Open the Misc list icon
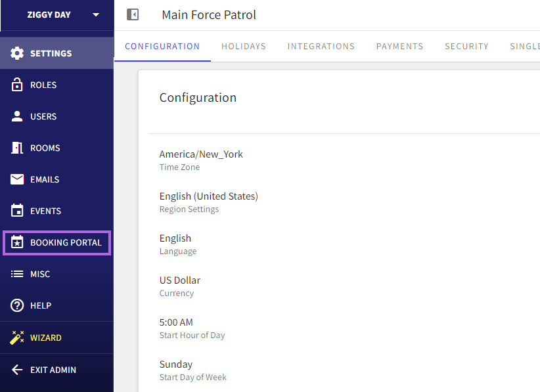 click(18, 274)
